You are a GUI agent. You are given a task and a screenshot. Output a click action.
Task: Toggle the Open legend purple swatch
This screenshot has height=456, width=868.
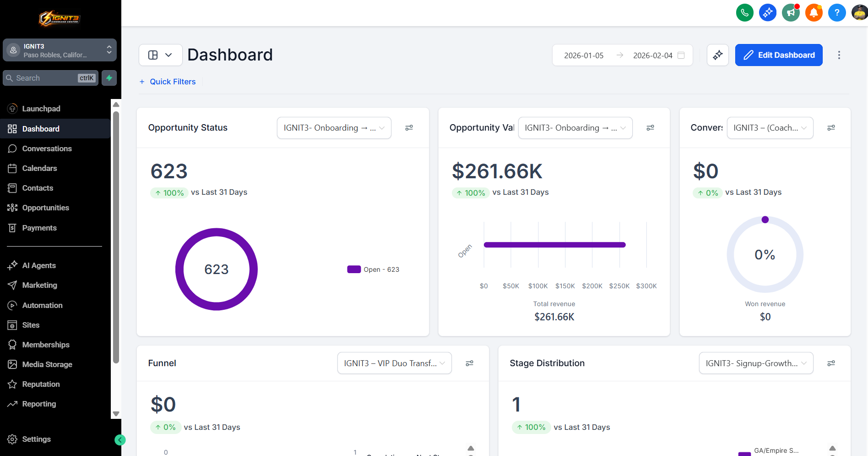click(x=354, y=269)
